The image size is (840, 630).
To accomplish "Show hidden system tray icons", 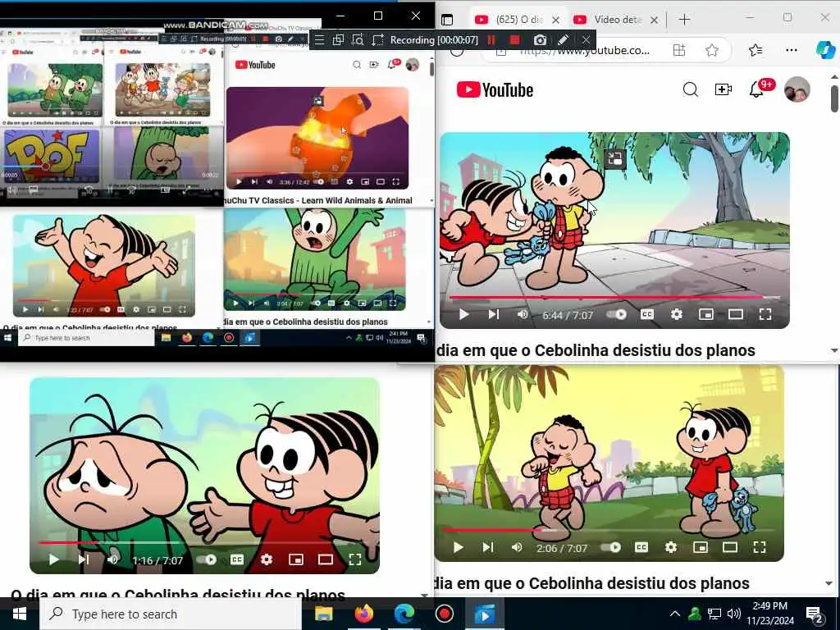I will pyautogui.click(x=675, y=614).
